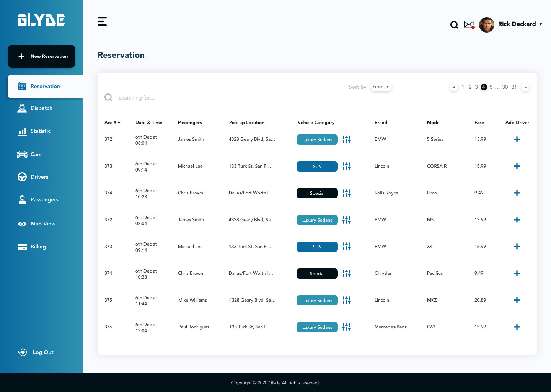Image resolution: width=551 pixels, height=392 pixels.
Task: Add driver to Mercedes-Benz C63 reservation
Action: pyautogui.click(x=517, y=327)
